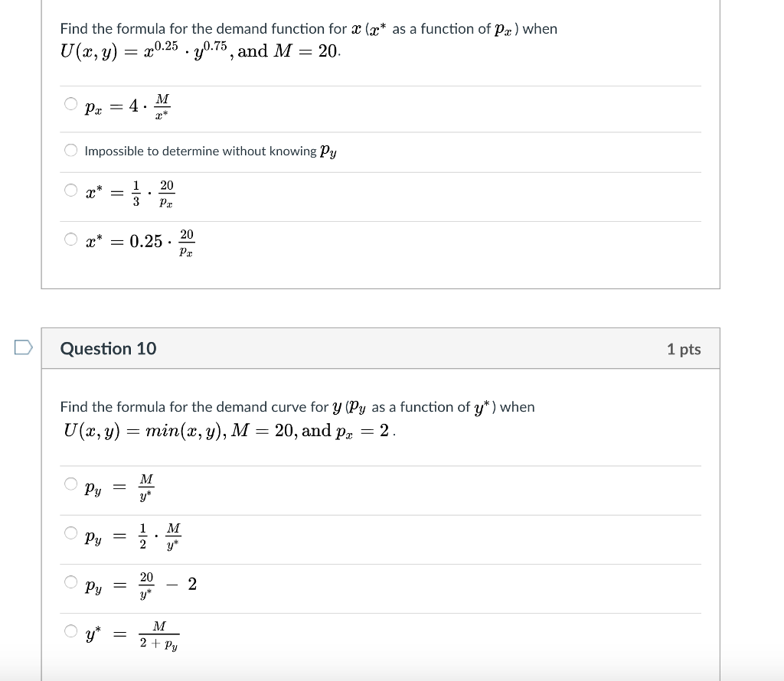Select answer py = 1/2 · M/y*
This screenshot has width=784, height=681.
[70, 533]
